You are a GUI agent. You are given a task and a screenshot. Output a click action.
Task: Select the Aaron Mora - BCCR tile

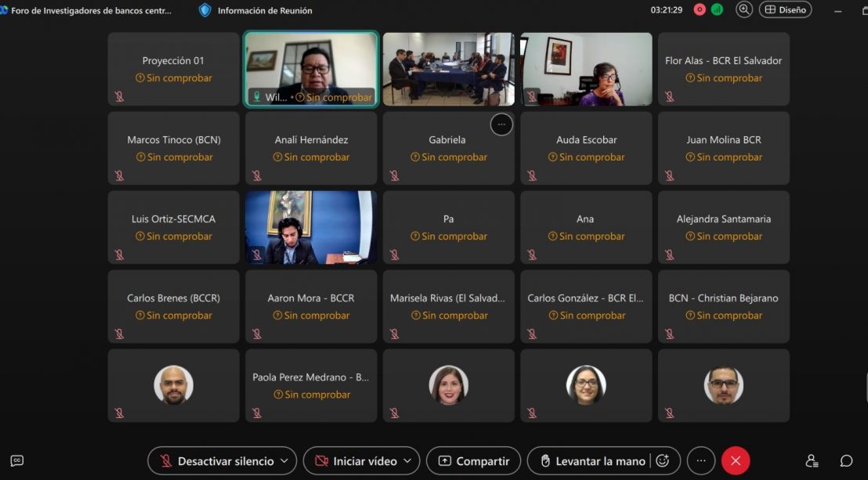tap(311, 306)
